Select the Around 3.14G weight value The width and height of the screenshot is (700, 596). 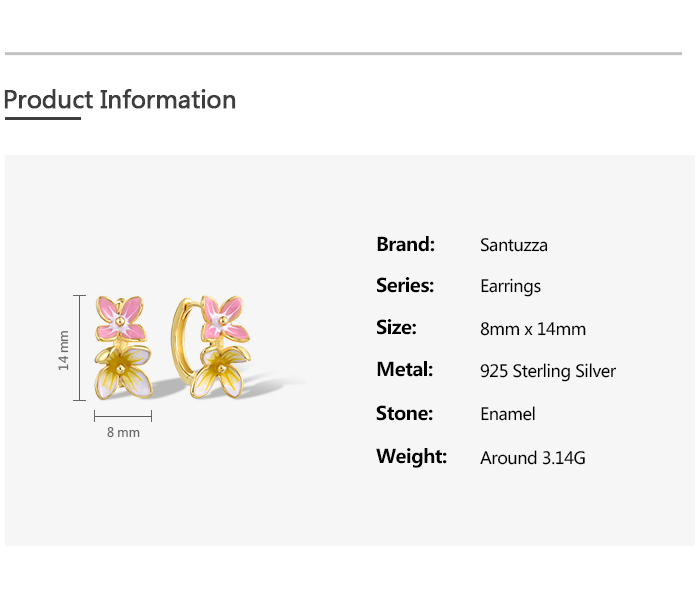(532, 458)
